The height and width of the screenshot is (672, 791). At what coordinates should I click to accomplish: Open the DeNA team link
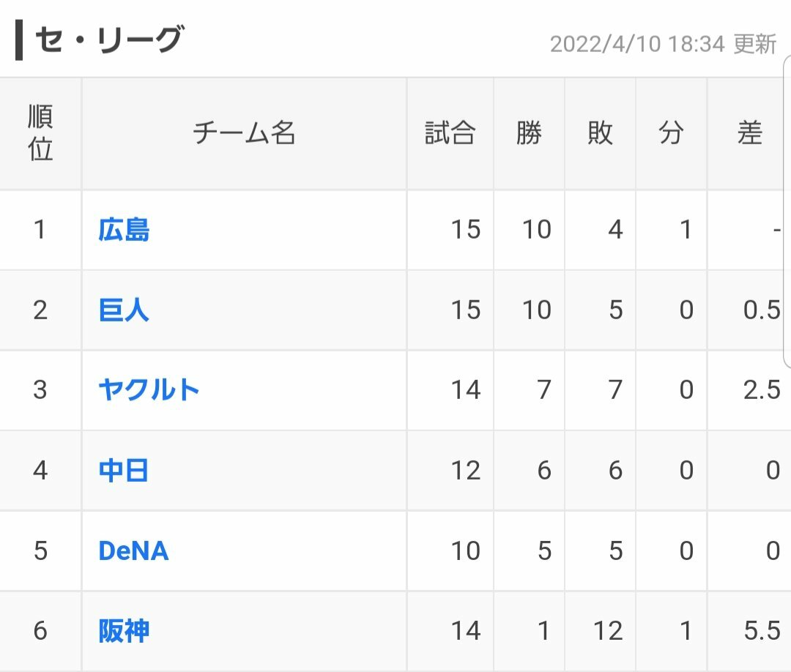tap(133, 550)
